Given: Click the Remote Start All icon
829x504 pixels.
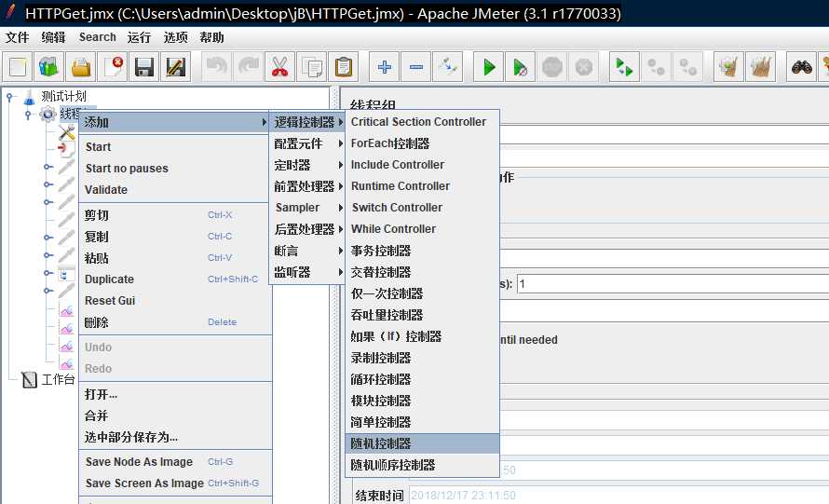Looking at the screenshot, I should click(x=624, y=67).
